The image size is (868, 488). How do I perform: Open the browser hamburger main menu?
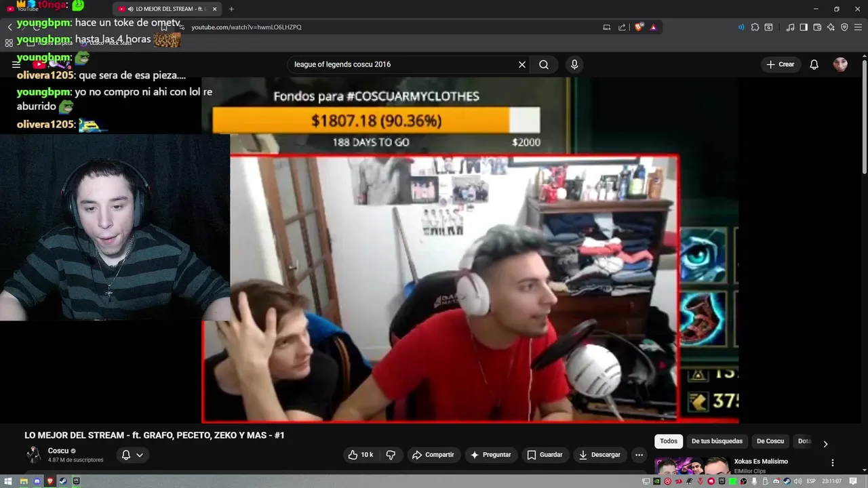pyautogui.click(x=859, y=27)
